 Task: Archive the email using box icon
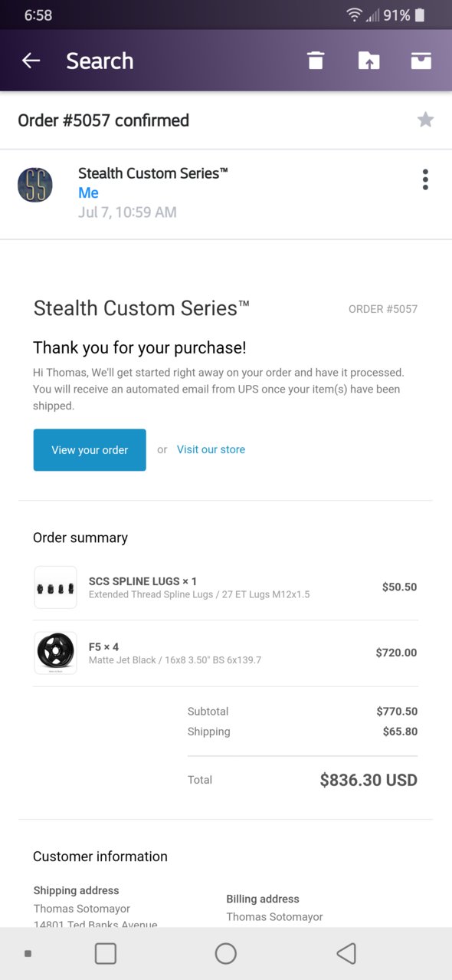coord(421,61)
